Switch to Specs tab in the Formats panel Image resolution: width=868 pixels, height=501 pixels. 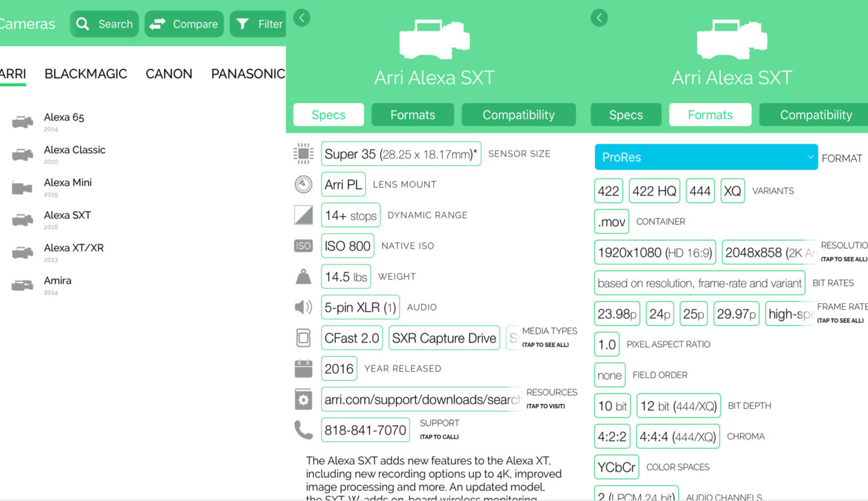[626, 115]
